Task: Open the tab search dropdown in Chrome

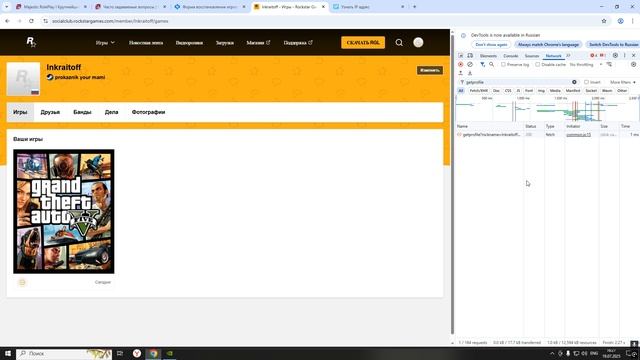Action: [x=6, y=7]
